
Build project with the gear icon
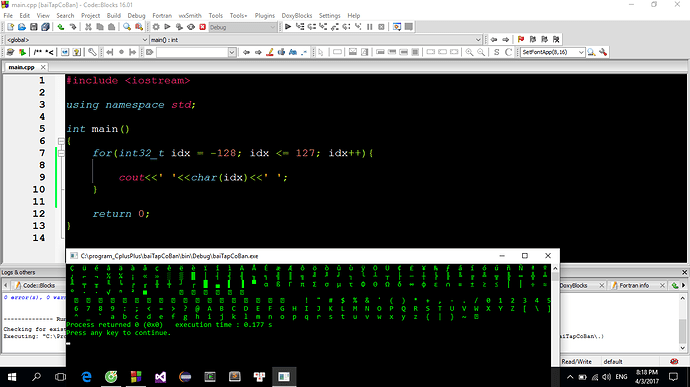coord(156,27)
